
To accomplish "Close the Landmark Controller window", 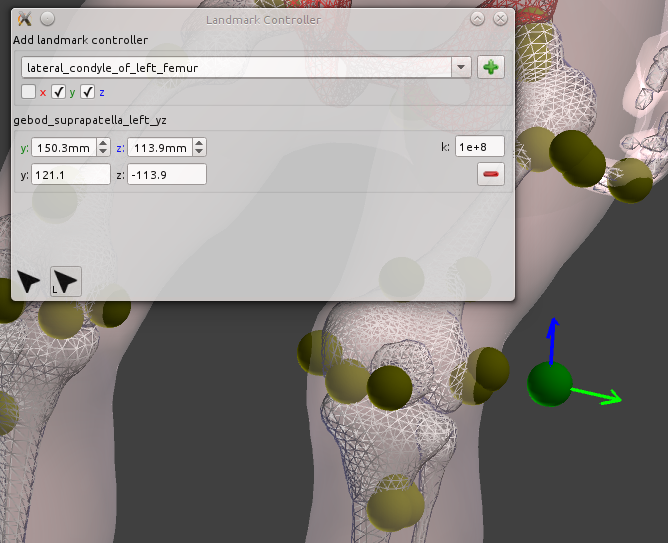I will coord(500,19).
